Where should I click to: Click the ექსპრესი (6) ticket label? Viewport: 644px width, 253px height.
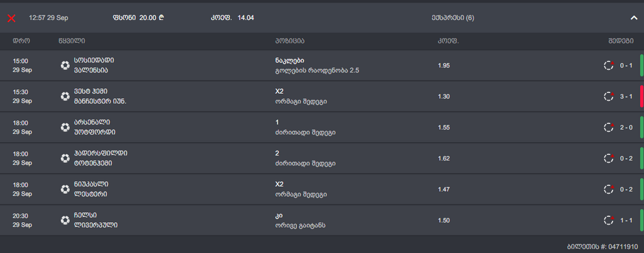[453, 18]
